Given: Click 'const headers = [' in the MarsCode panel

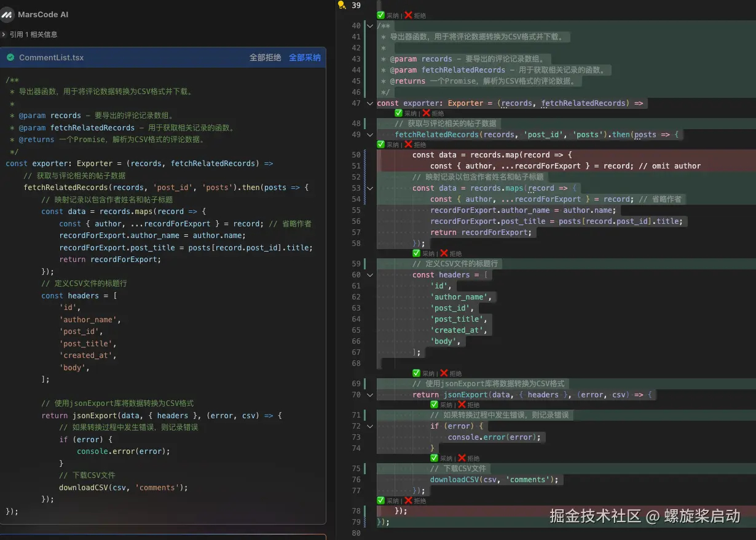Looking at the screenshot, I should click(x=79, y=296).
